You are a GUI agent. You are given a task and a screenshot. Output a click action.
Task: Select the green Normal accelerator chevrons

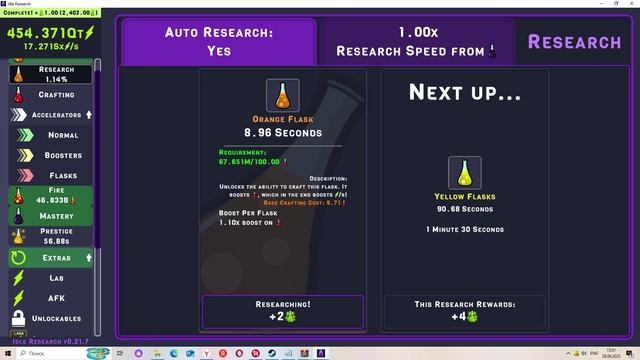tap(25, 135)
